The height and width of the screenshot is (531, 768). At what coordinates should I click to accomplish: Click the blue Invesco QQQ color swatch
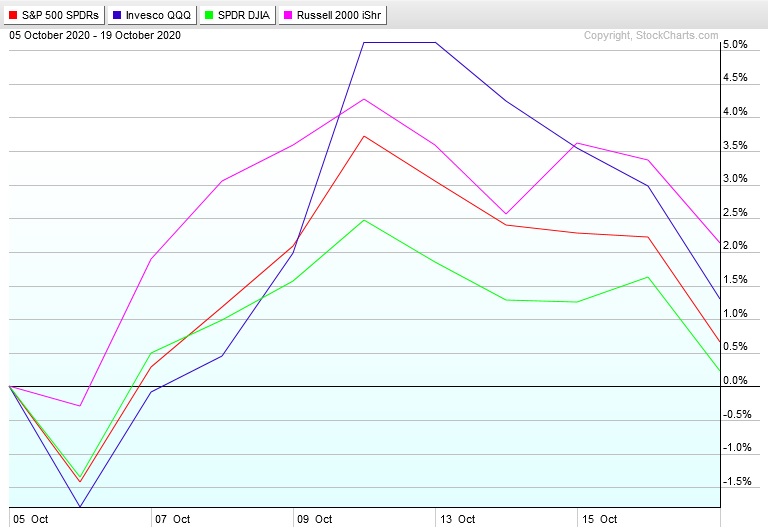(x=117, y=15)
